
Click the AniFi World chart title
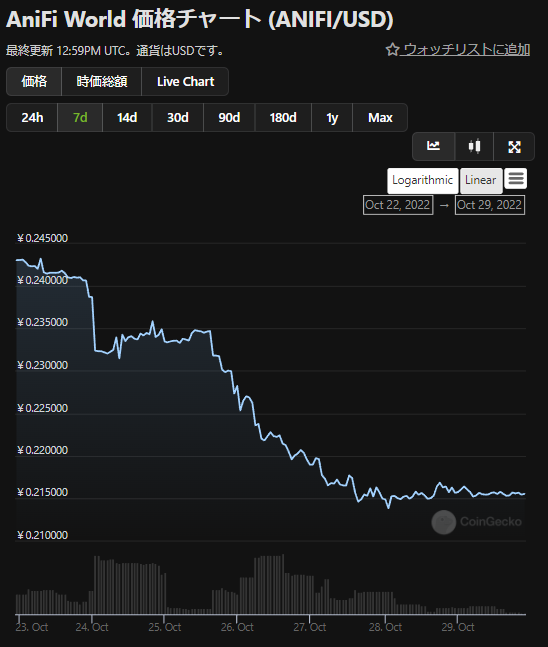point(200,19)
